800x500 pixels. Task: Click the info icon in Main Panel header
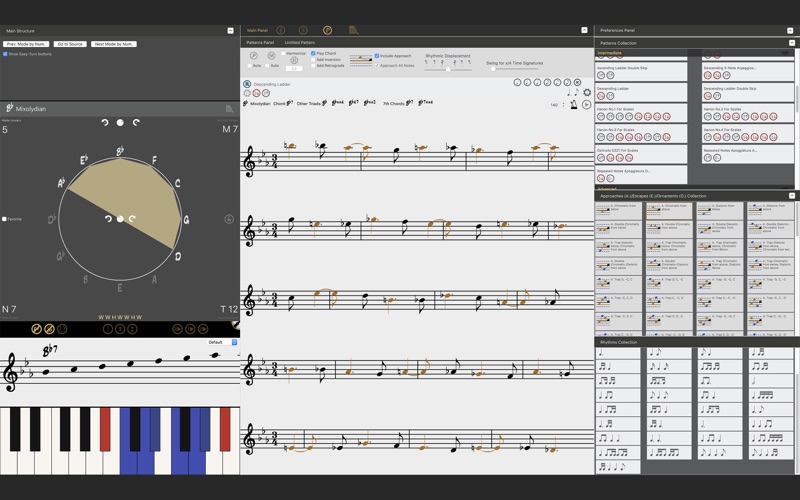(x=280, y=31)
